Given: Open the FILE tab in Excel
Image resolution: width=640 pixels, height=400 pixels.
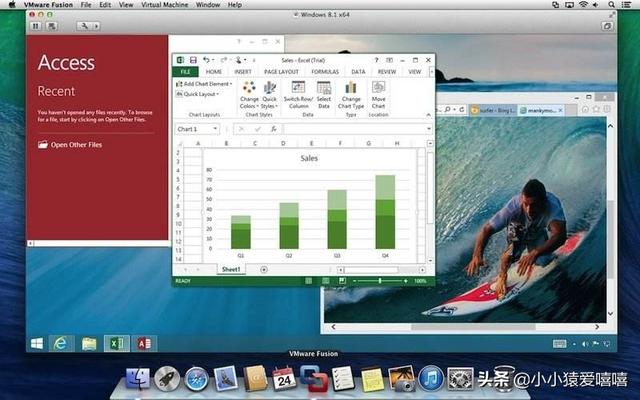Looking at the screenshot, I should click(185, 71).
